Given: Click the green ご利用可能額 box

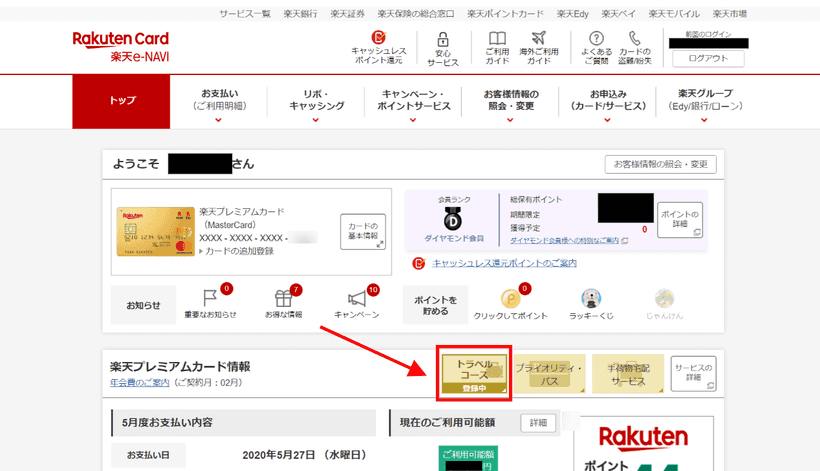Looking at the screenshot, I should coord(468,458).
